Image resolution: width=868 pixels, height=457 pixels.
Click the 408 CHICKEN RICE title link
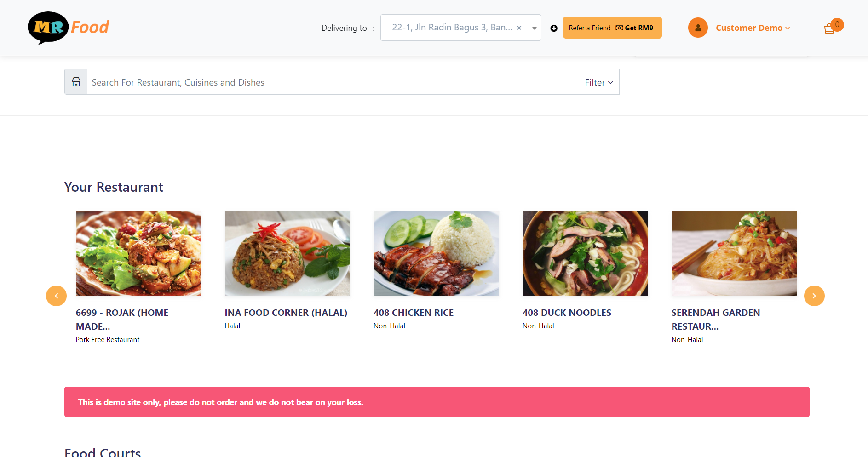click(413, 313)
